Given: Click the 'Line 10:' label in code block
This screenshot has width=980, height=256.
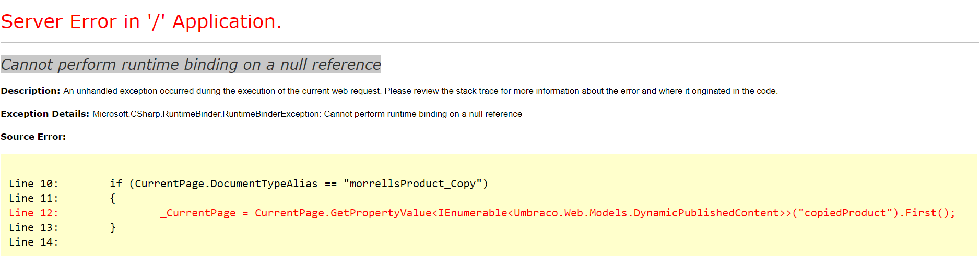Looking at the screenshot, I should point(33,184).
